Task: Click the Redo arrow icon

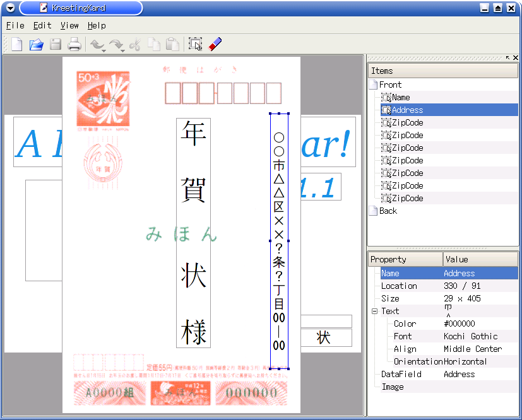Action: tap(116, 44)
